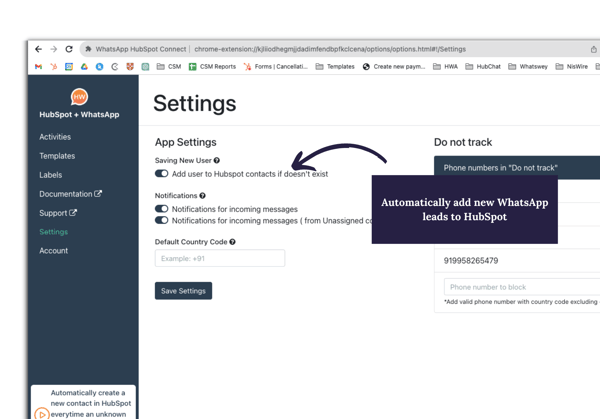Screen dimensions: 600x419
Task: Open Documentation external link in sidebar
Action: coord(70,194)
